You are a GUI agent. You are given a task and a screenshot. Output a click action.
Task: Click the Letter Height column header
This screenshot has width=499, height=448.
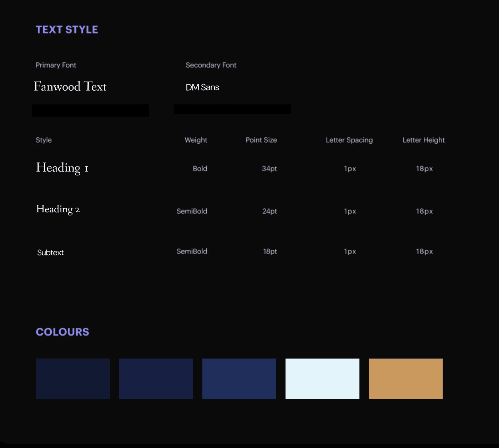coord(423,140)
